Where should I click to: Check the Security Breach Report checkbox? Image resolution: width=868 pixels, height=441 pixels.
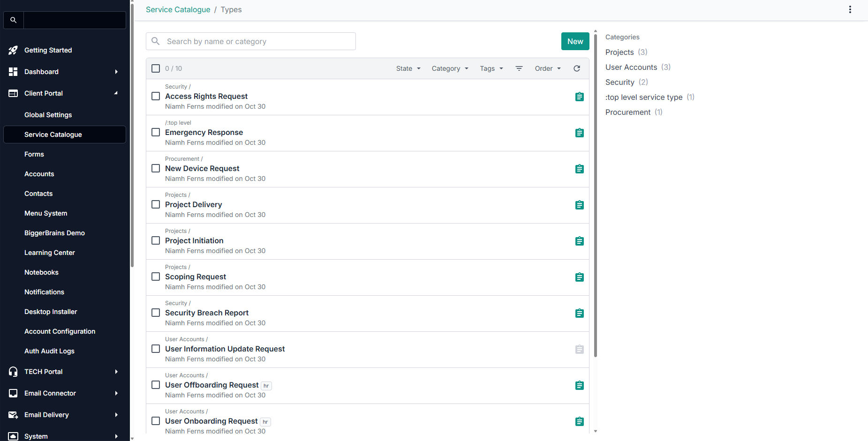[x=156, y=313]
